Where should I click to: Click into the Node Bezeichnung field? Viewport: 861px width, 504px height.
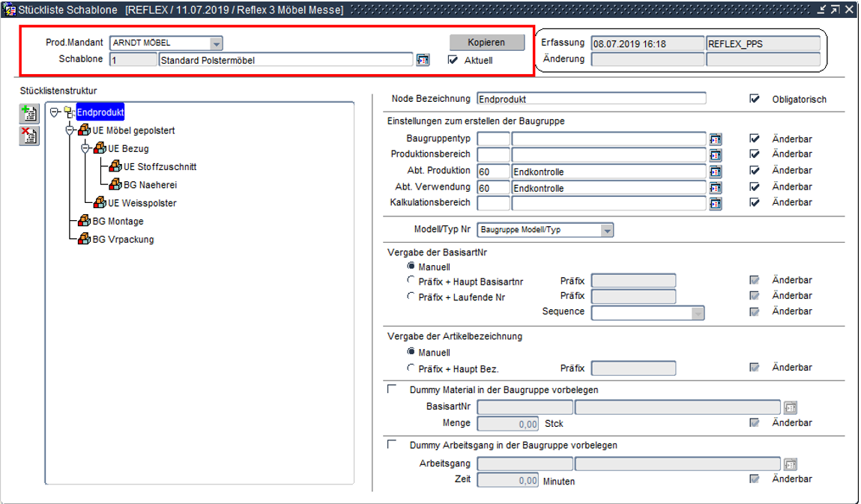(590, 99)
